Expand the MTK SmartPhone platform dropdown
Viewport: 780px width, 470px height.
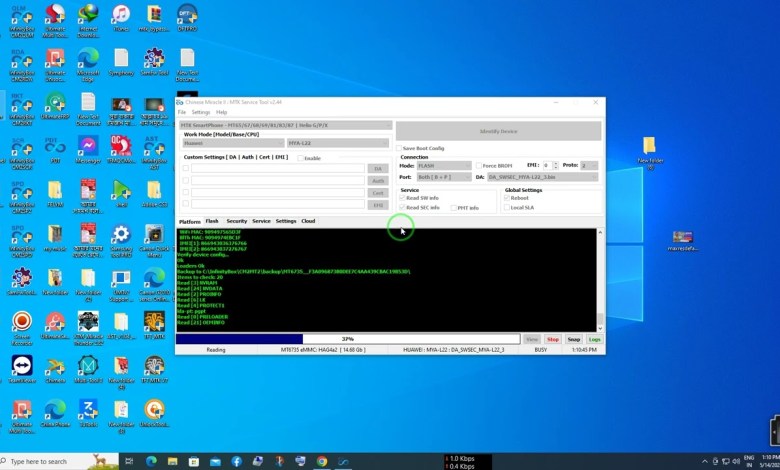coord(285,126)
